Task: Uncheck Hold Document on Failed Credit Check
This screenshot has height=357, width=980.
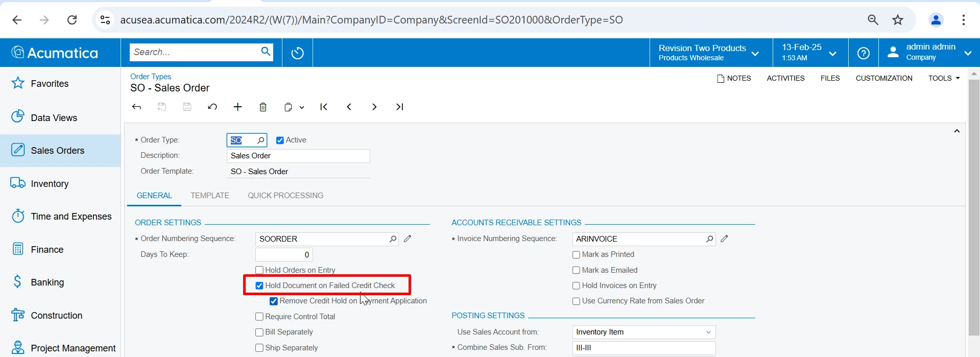Action: pos(259,285)
